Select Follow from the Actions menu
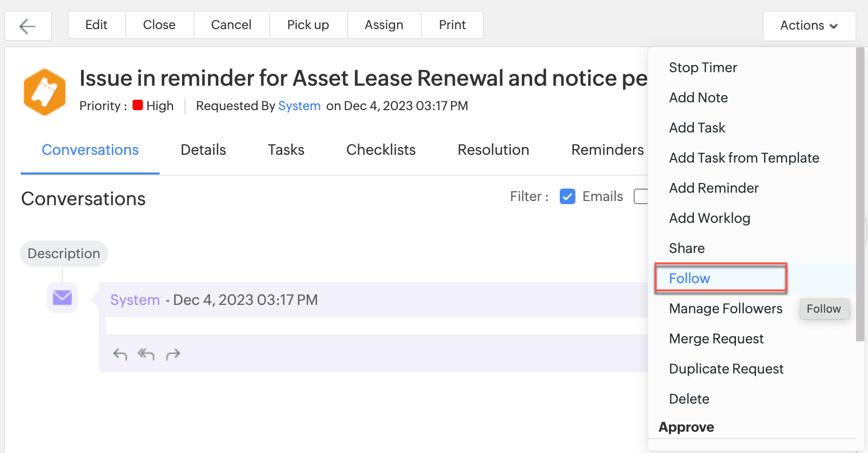This screenshot has height=453, width=868. pyautogui.click(x=690, y=278)
